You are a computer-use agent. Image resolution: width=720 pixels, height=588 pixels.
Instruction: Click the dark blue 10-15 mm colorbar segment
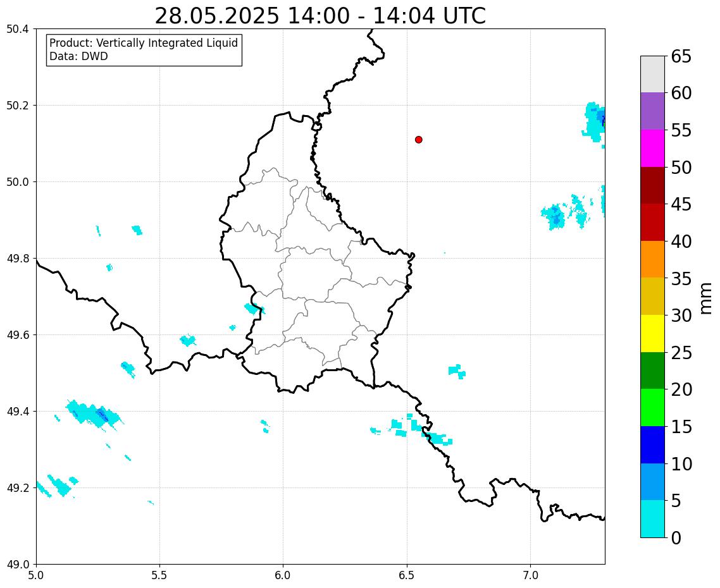click(652, 444)
